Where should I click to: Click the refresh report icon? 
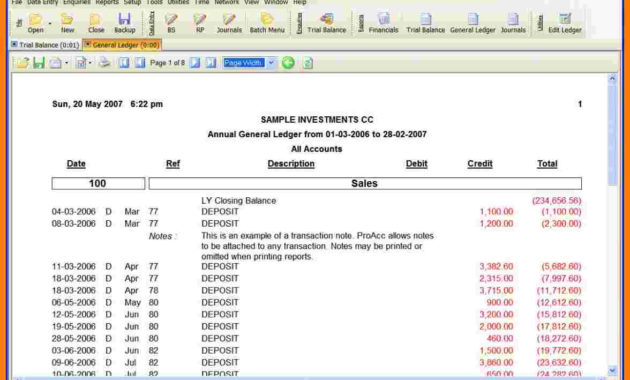(308, 63)
